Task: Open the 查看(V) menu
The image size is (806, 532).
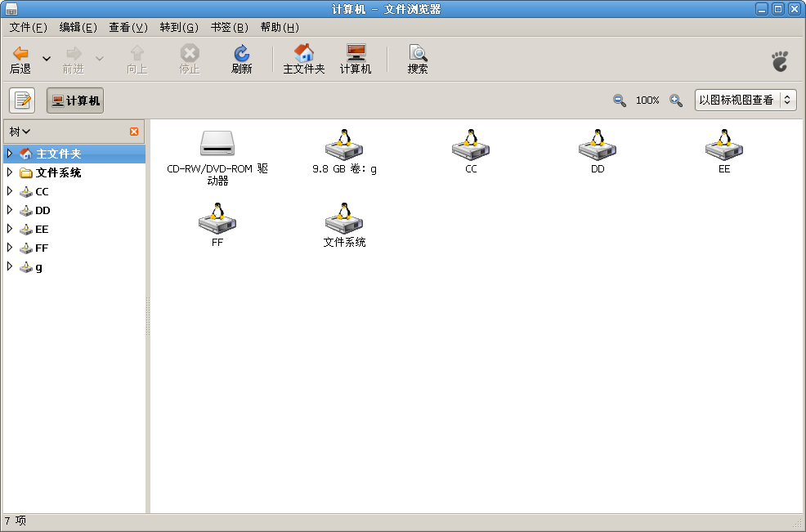Action: [128, 27]
